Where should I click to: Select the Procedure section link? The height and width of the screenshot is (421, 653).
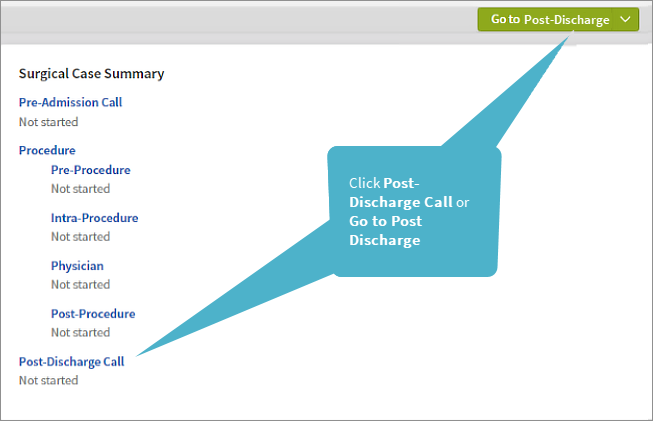tap(47, 150)
